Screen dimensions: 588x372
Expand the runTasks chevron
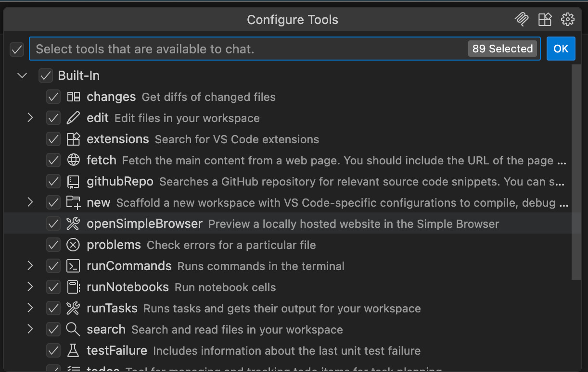[x=30, y=309]
